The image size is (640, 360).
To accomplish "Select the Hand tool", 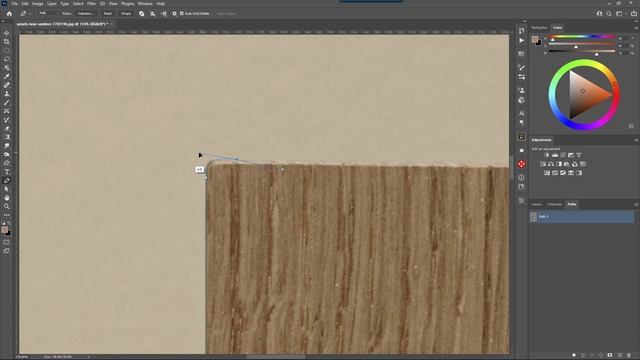I will pos(7,198).
